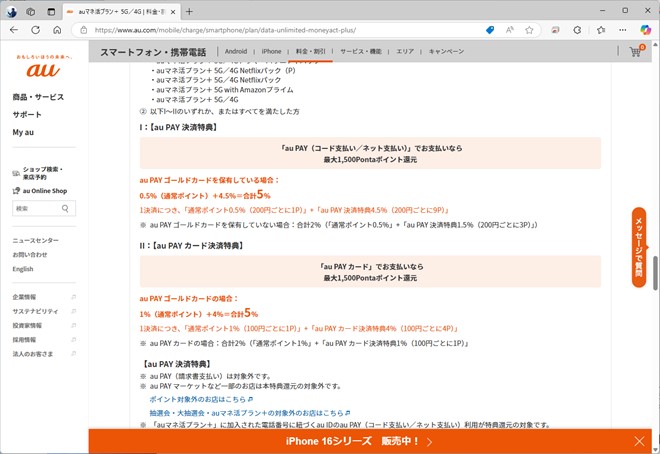Viewport: 660px width, 454px height.
Task: Close the auマネ活プラン tab
Action: click(173, 12)
